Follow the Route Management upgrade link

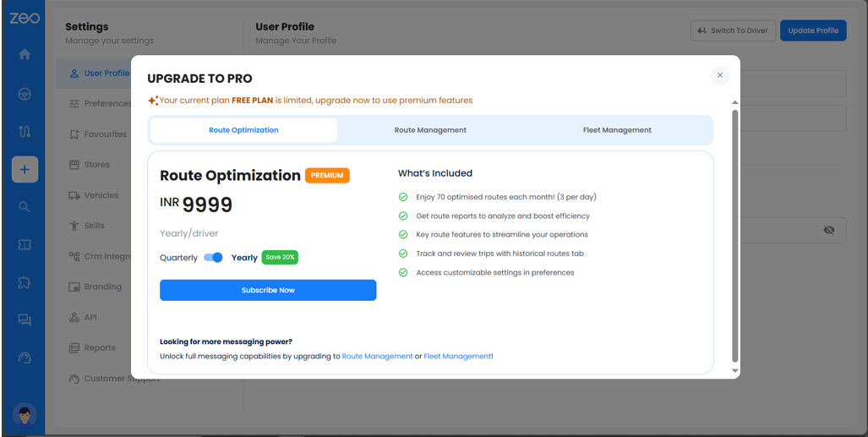(x=377, y=357)
